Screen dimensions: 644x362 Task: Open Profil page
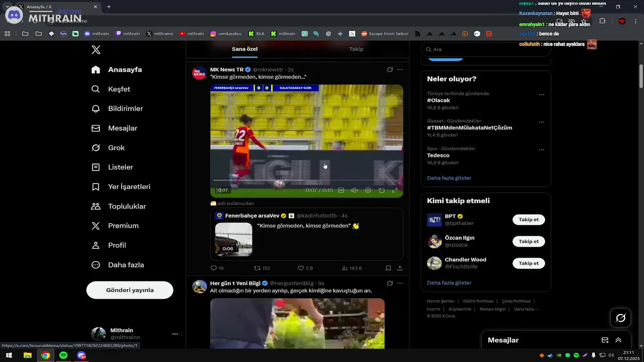click(x=109, y=245)
